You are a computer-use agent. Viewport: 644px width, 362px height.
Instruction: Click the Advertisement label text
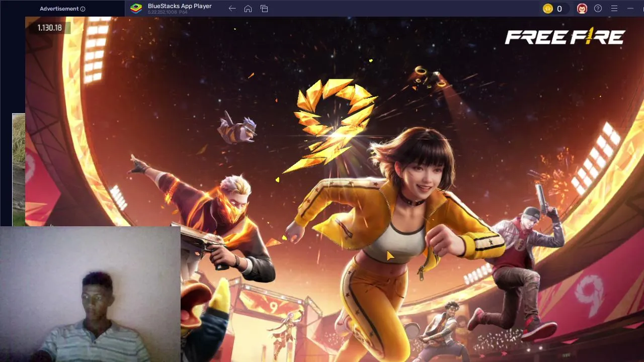click(59, 9)
